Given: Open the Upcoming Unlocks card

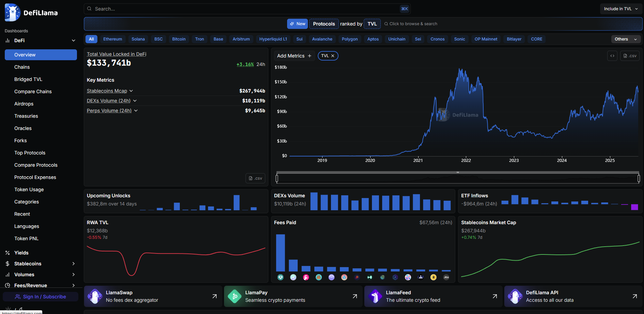Looking at the screenshot, I should pos(176,201).
